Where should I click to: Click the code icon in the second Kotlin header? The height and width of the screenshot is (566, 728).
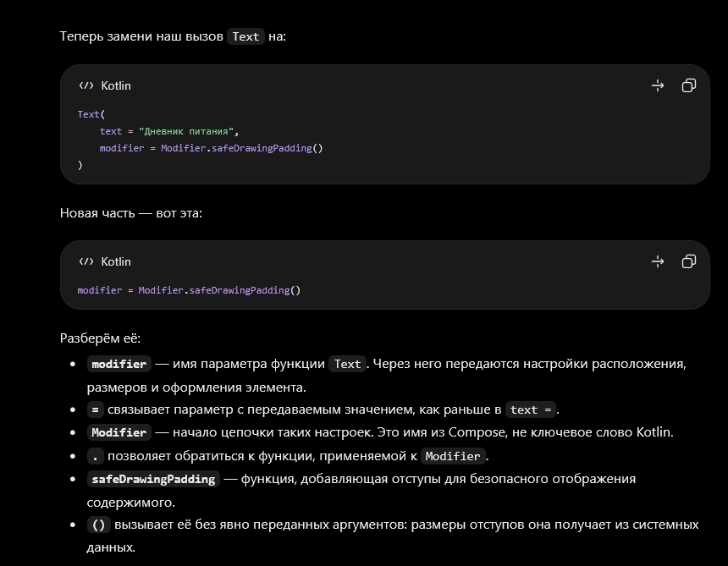(x=85, y=261)
